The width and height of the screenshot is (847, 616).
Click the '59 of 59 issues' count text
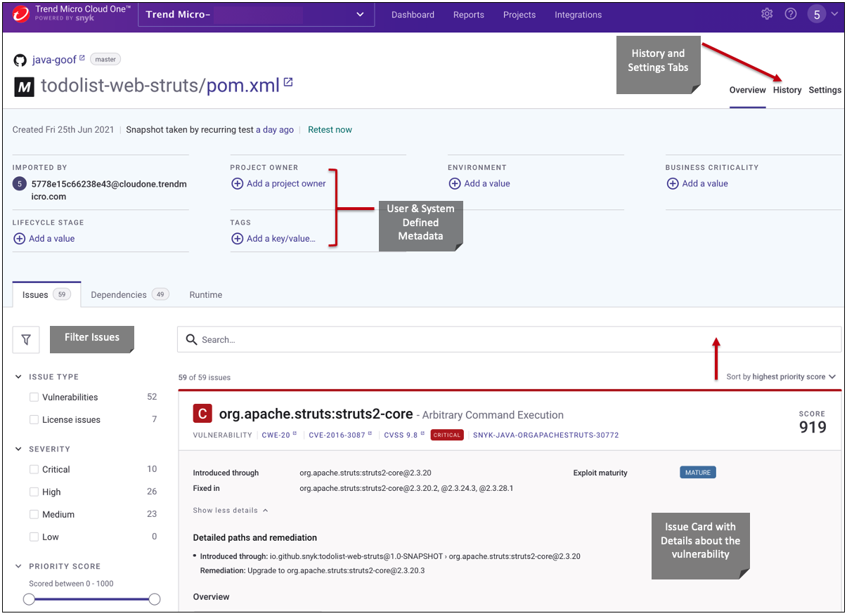(x=205, y=377)
